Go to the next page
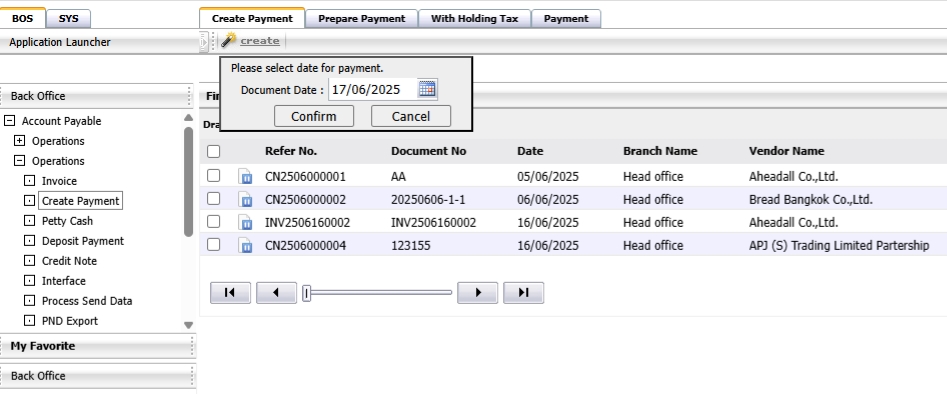947x394 pixels. [478, 292]
